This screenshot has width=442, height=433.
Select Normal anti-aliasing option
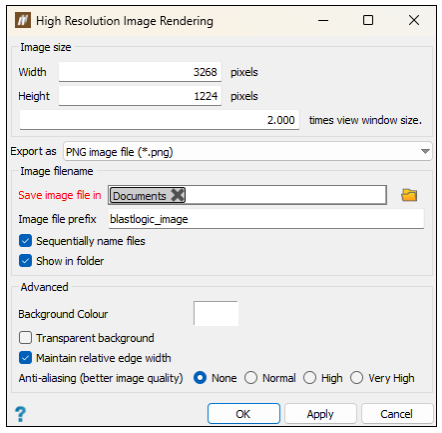251,378
